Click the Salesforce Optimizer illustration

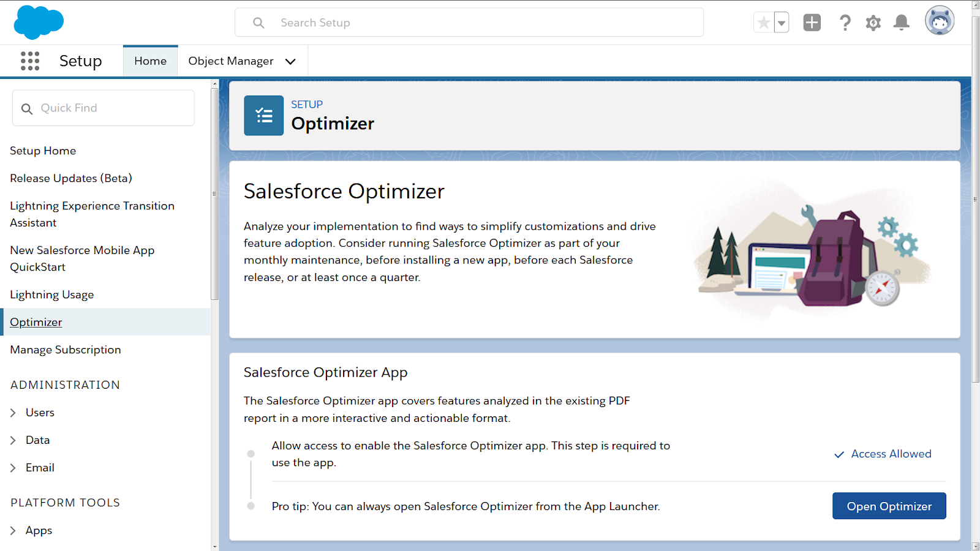[x=812, y=249]
